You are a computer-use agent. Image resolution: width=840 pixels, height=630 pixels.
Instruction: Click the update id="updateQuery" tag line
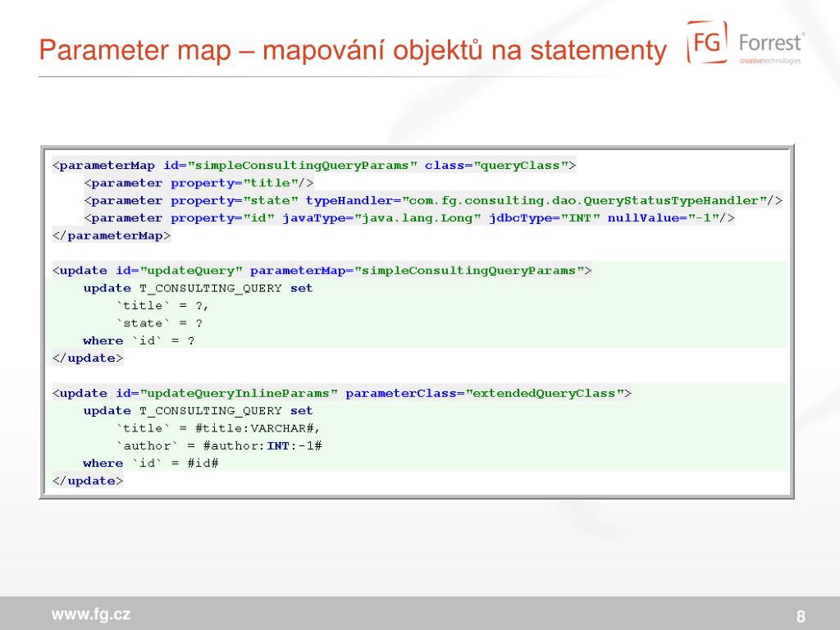[x=322, y=271]
